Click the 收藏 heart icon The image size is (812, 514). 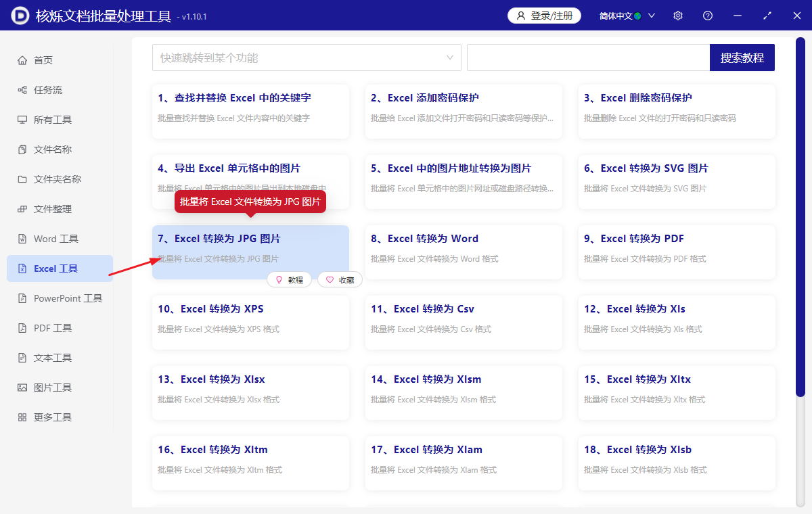click(x=330, y=280)
